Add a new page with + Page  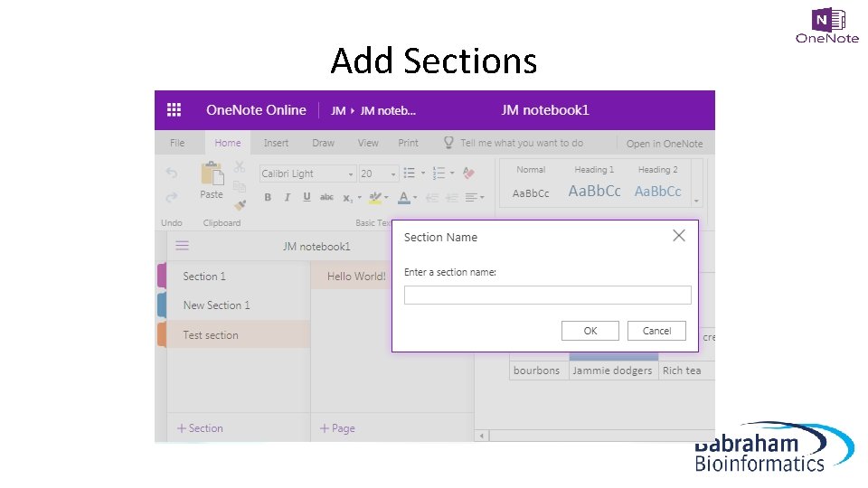point(337,428)
